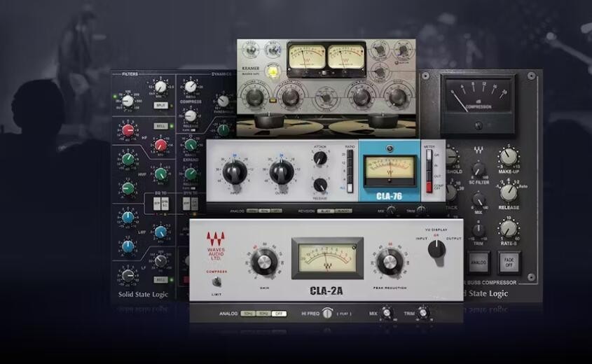
Task: Toggle the HF BELL button on SSL channel
Action: click(x=161, y=126)
